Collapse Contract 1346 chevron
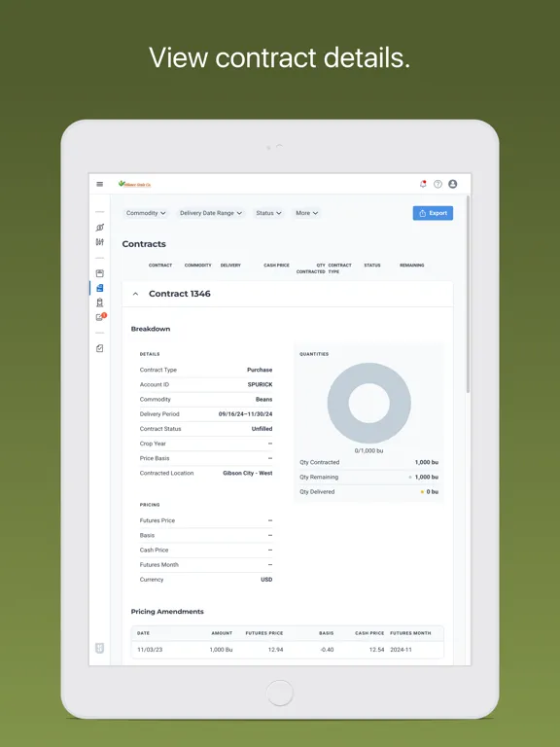Screen dimensions: 560x747 pyautogui.click(x=135, y=294)
